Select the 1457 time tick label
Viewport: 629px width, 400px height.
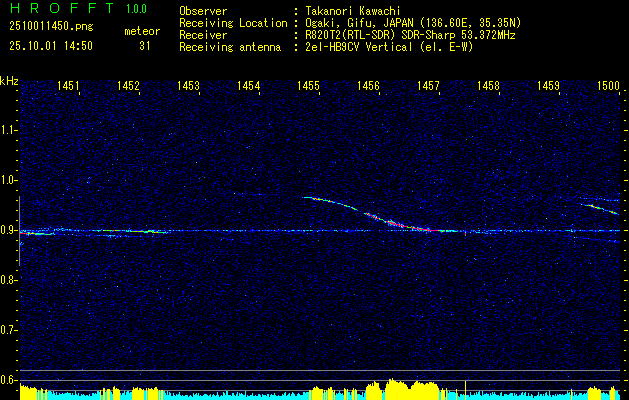tap(428, 87)
